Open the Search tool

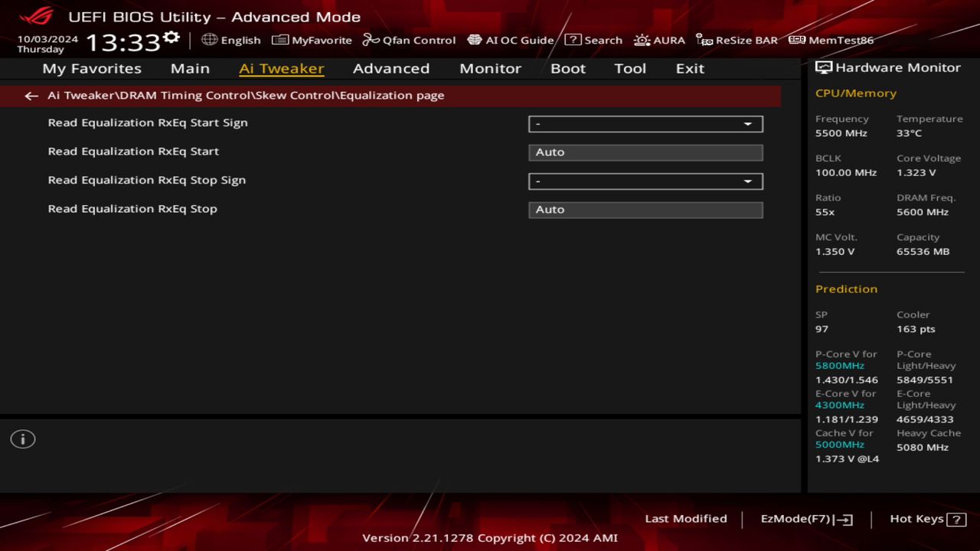(593, 40)
